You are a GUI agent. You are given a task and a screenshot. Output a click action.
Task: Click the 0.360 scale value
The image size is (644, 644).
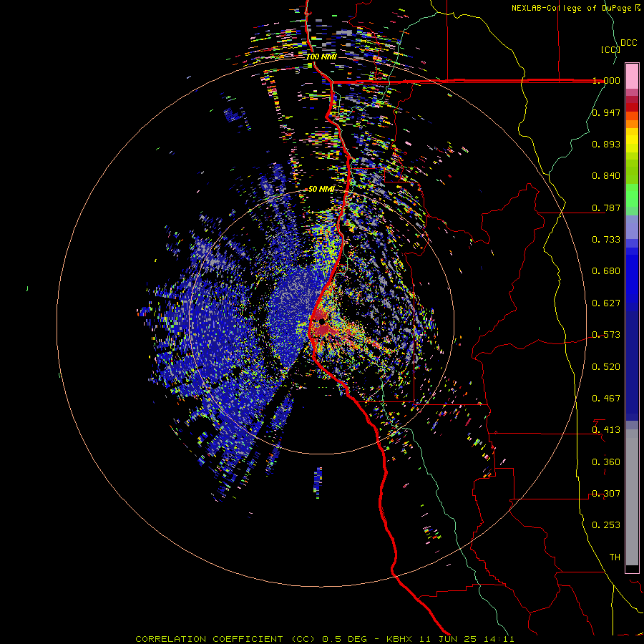point(606,462)
